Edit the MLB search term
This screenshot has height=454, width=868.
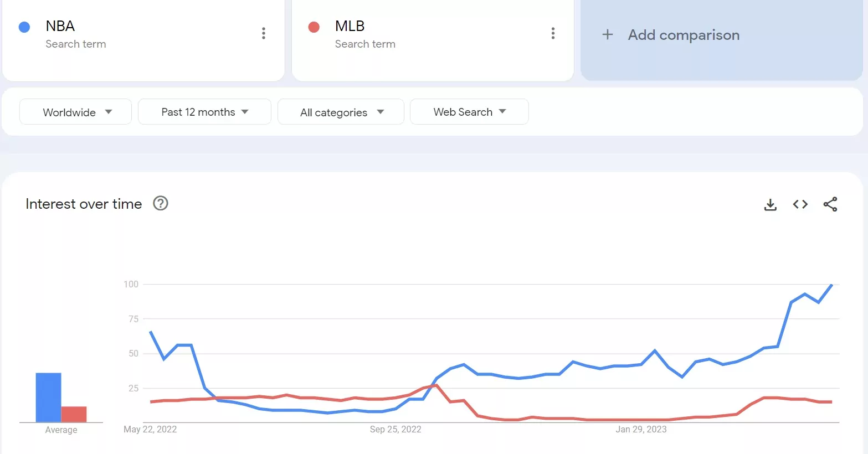[350, 26]
